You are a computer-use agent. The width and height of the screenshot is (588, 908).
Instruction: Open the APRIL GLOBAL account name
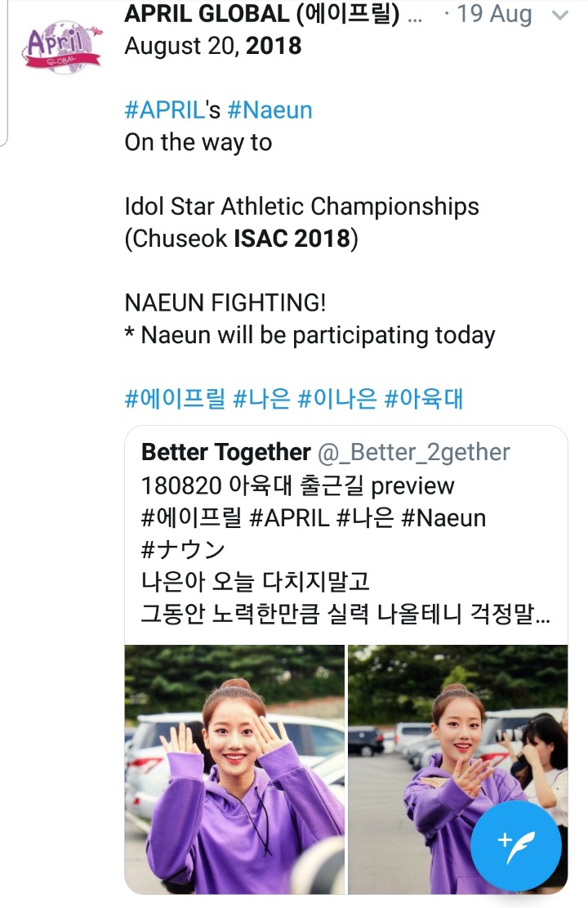(x=261, y=15)
